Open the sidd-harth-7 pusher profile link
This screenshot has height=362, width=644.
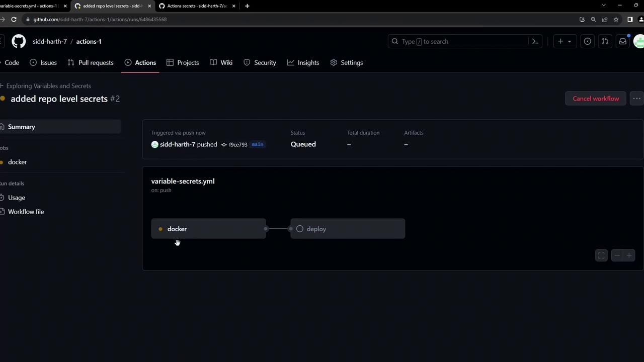pyautogui.click(x=178, y=144)
